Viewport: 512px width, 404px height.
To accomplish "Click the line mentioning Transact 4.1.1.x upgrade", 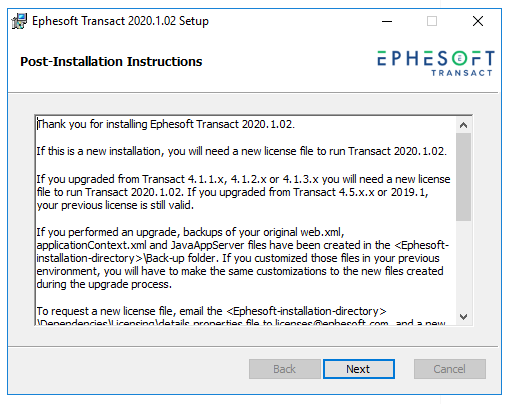I will (243, 179).
